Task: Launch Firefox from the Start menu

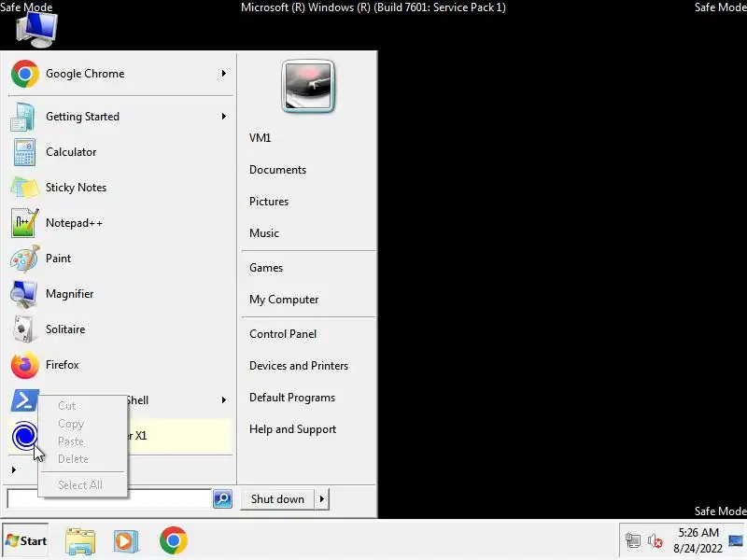Action: 120,365
